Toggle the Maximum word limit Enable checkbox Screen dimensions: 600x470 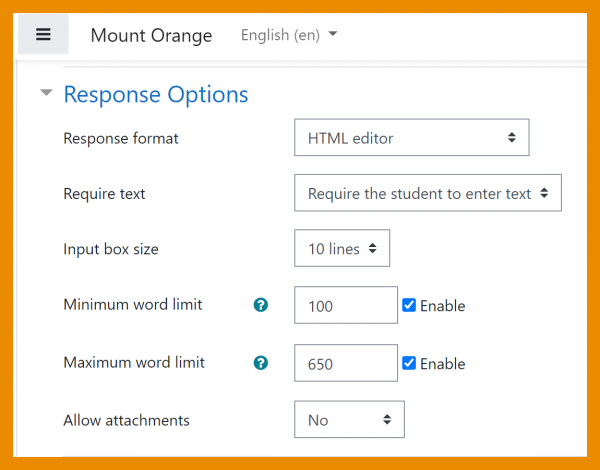coord(409,363)
